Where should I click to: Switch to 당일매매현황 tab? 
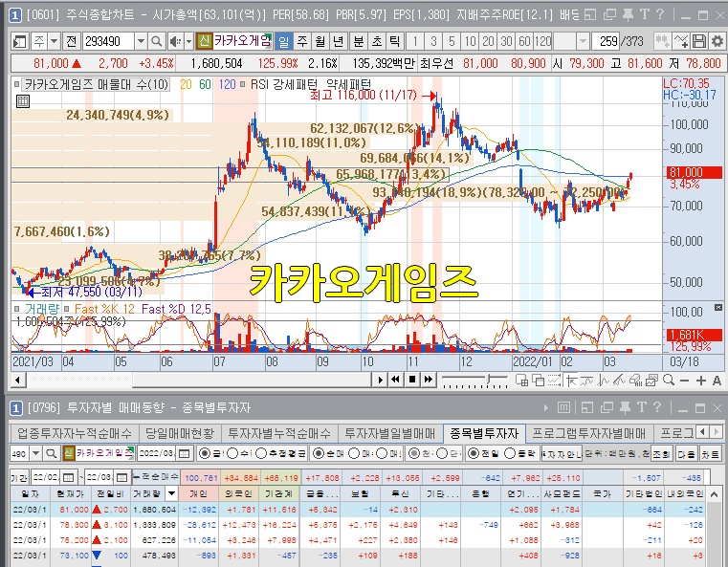(x=180, y=434)
